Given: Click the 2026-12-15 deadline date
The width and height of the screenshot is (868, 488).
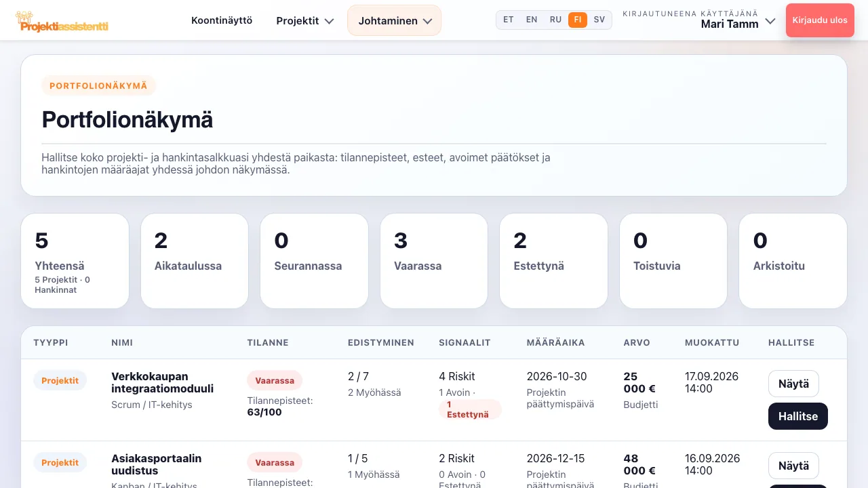Looking at the screenshot, I should tap(556, 458).
